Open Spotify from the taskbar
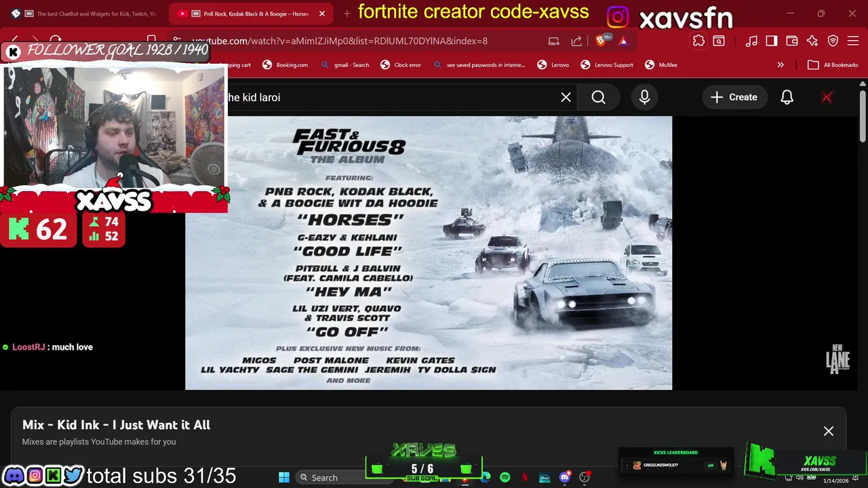868x488 pixels. point(505,477)
